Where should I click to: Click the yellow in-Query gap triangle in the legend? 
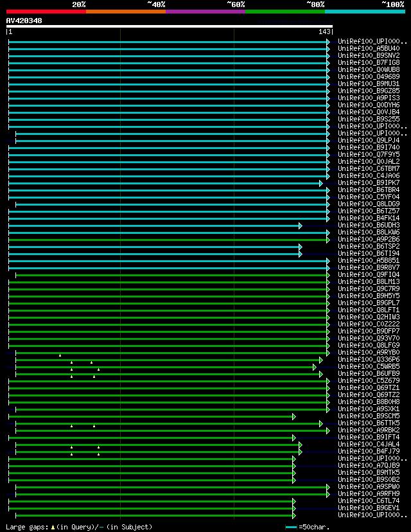tap(53, 528)
